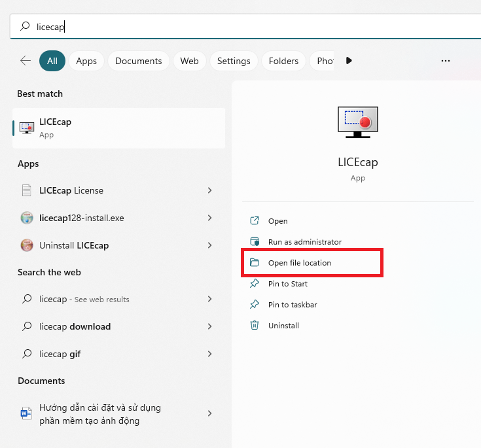
Task: Click the Word document icon in Documents
Action: (x=26, y=413)
